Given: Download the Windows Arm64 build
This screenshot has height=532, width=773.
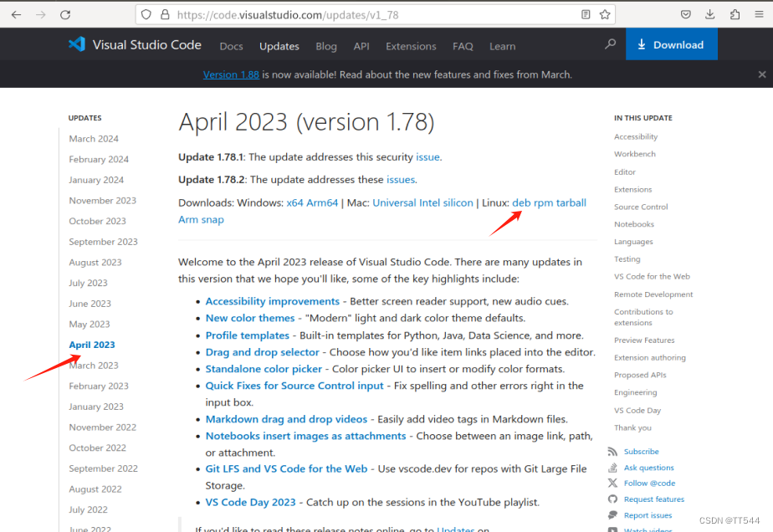Looking at the screenshot, I should [322, 202].
